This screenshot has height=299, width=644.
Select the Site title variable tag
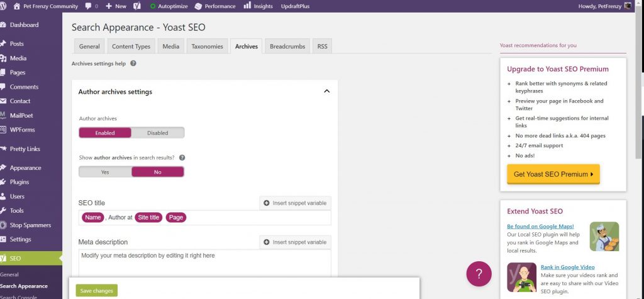click(x=148, y=218)
